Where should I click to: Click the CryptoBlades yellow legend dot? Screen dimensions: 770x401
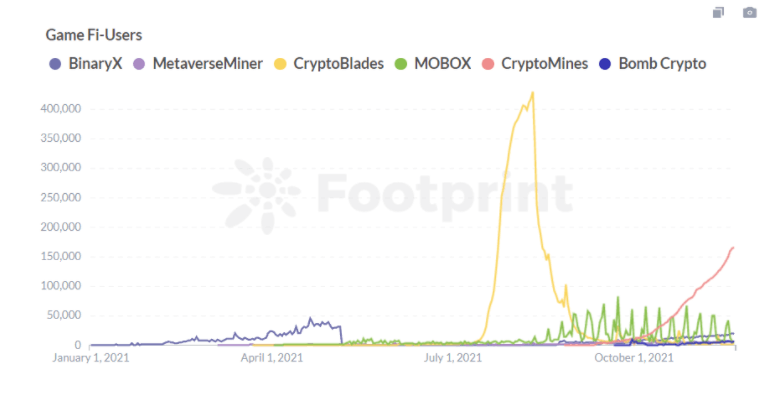pos(280,64)
